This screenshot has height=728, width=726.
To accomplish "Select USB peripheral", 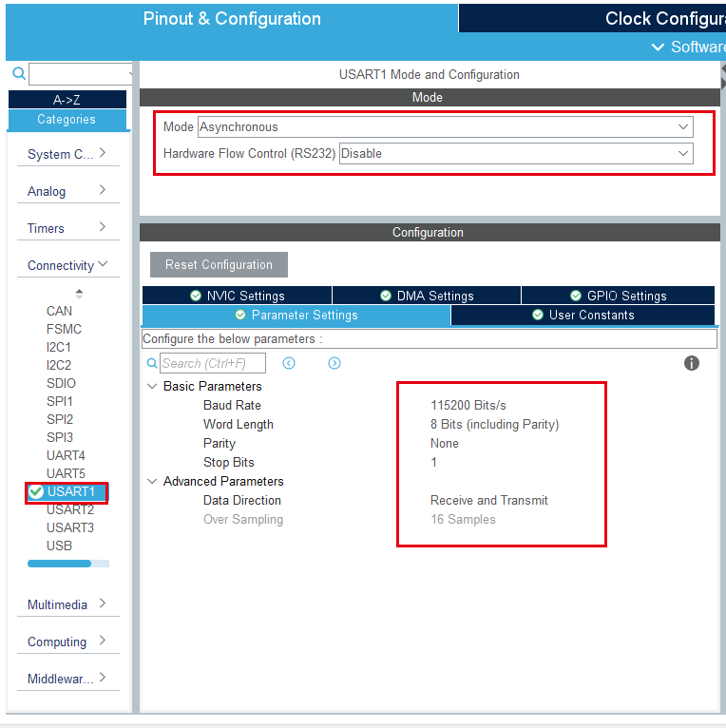I will point(59,546).
